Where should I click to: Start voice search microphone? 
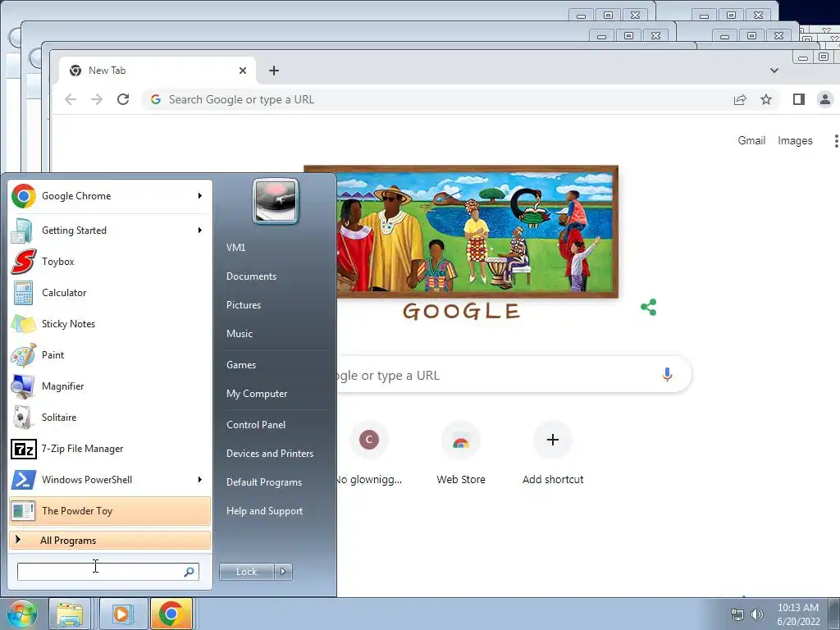coord(667,374)
